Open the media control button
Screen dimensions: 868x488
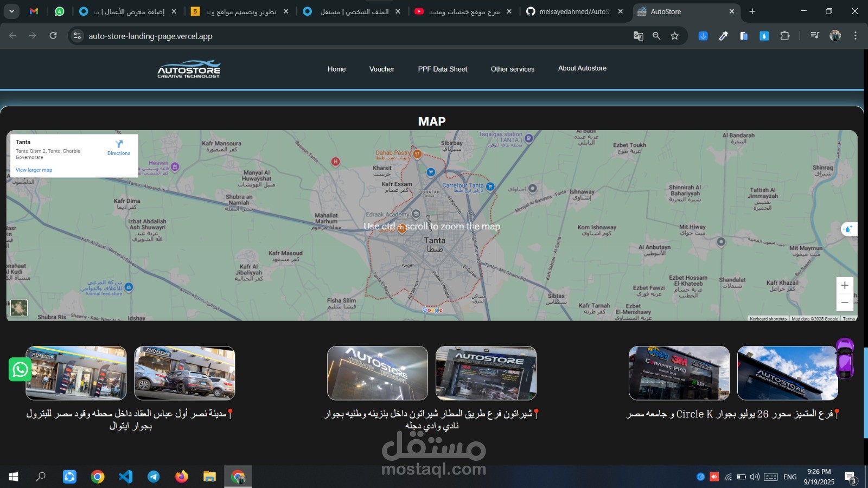[x=814, y=36]
